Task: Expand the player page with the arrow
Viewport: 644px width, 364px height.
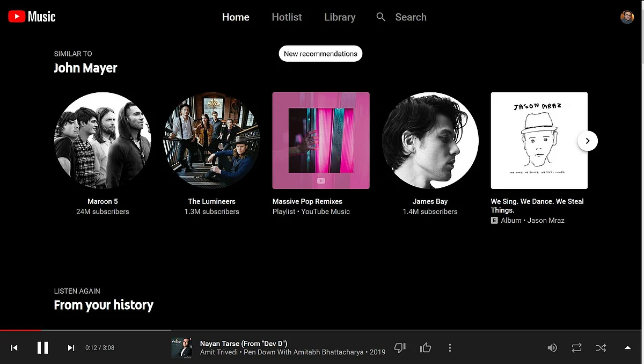Action: coord(627,348)
